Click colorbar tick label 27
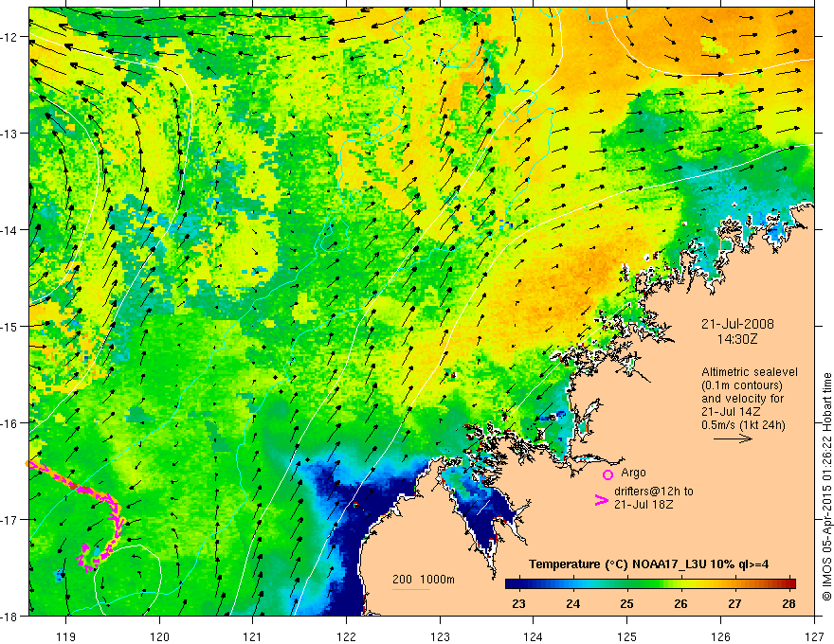This screenshot has height=644, width=834. (x=735, y=603)
